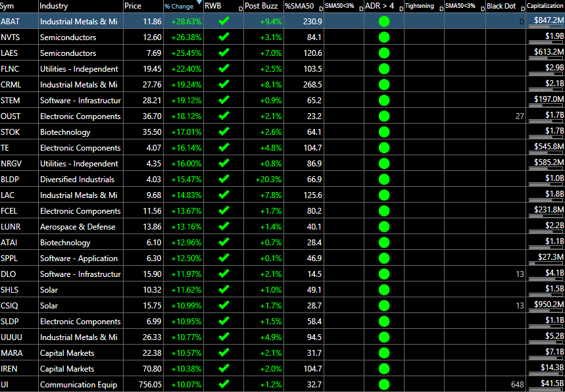Select the NVTS symbol cell
This screenshot has width=565, height=392.
point(19,37)
